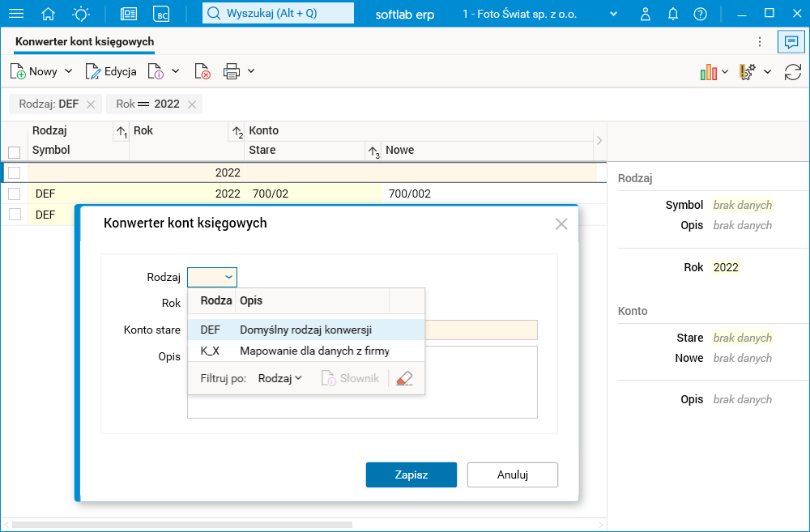Image resolution: width=810 pixels, height=532 pixels.
Task: Toggle the select-all header checkbox
Action: coord(15,152)
